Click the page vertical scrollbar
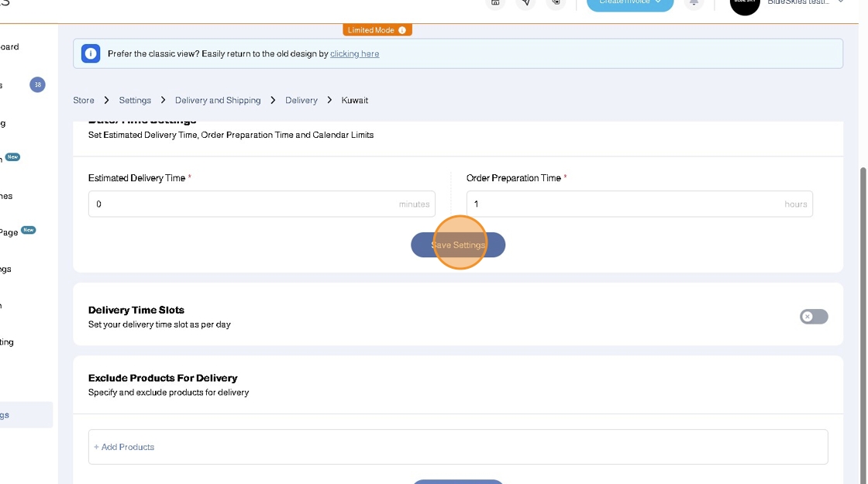 coord(863,326)
